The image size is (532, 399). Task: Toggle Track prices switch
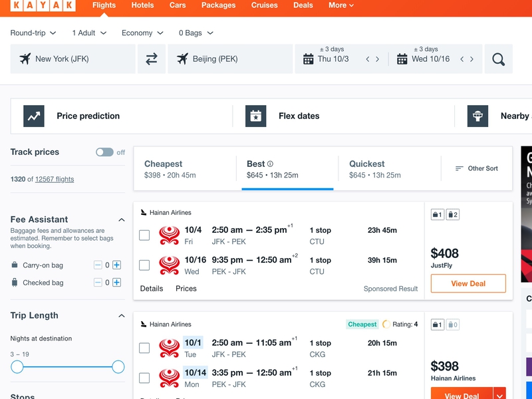(x=104, y=152)
